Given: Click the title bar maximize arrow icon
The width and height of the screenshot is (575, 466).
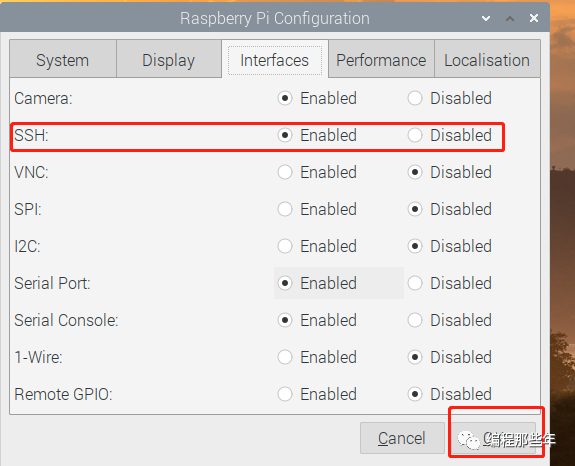Looking at the screenshot, I should tap(510, 18).
